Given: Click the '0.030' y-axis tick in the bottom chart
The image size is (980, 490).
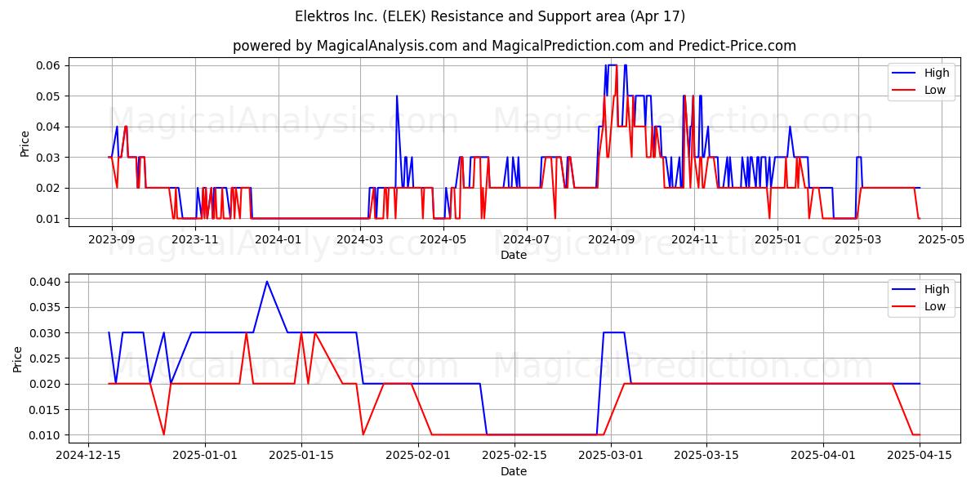Looking at the screenshot, I should click(x=46, y=333).
